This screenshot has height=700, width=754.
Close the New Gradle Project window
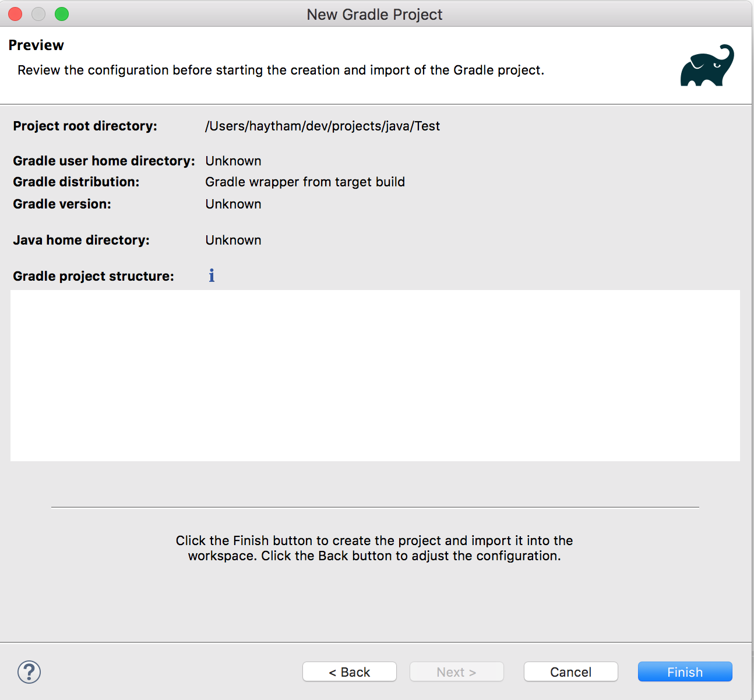click(15, 14)
